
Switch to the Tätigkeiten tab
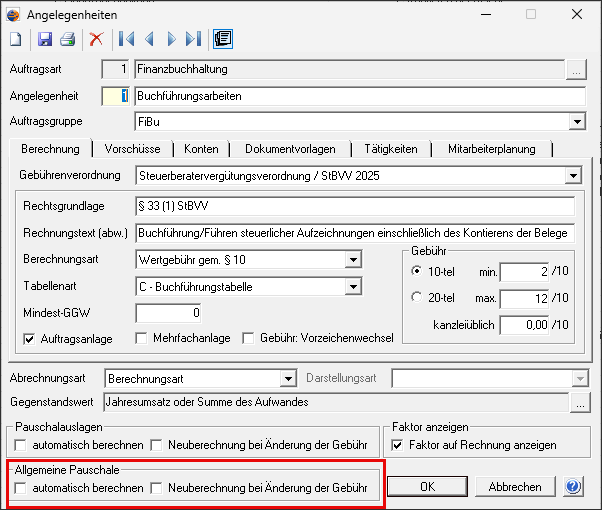391,149
